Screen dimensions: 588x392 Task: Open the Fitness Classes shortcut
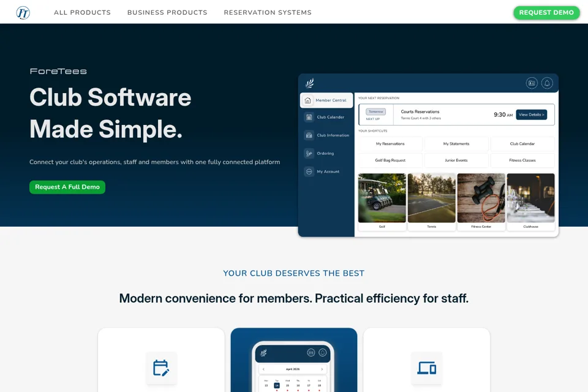tap(522, 160)
